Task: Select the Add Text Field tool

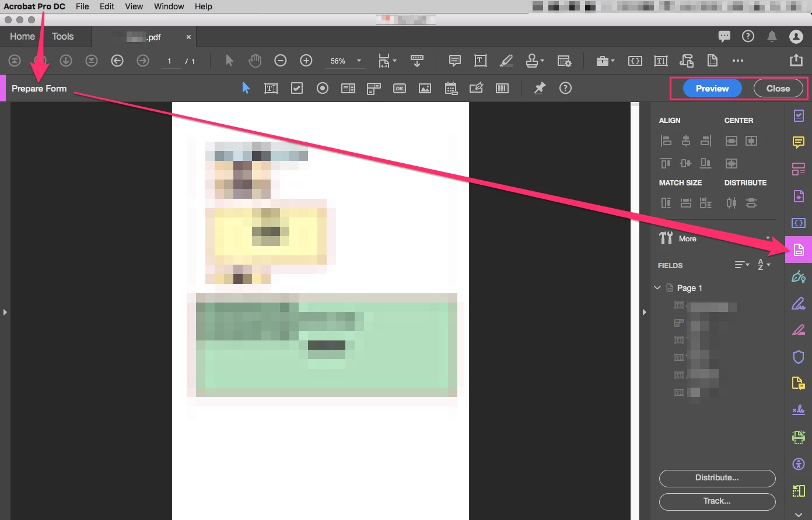Action: pos(271,89)
